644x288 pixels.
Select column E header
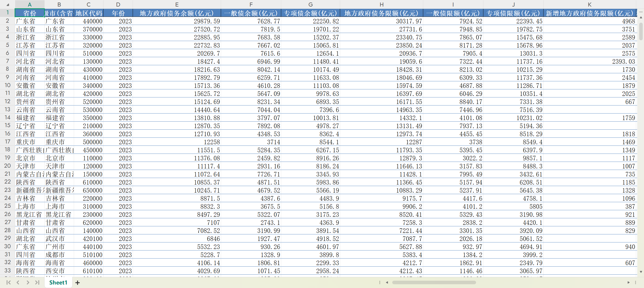[x=177, y=5]
